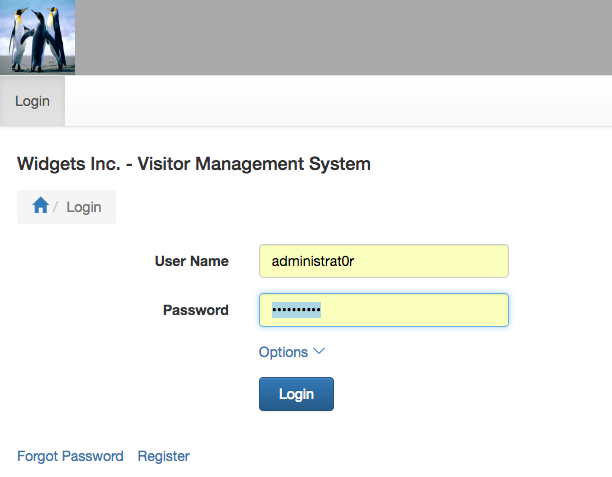Click the Login breadcrumb item

84,207
